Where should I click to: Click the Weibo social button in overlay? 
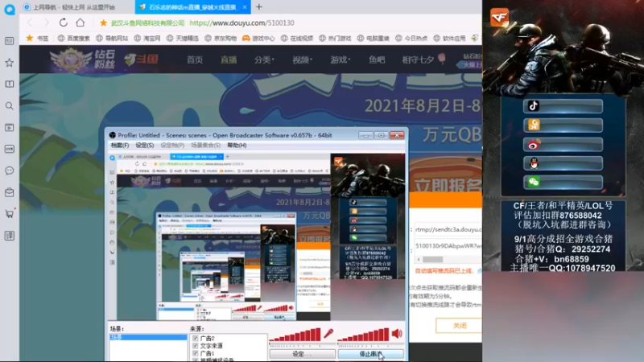tap(563, 145)
